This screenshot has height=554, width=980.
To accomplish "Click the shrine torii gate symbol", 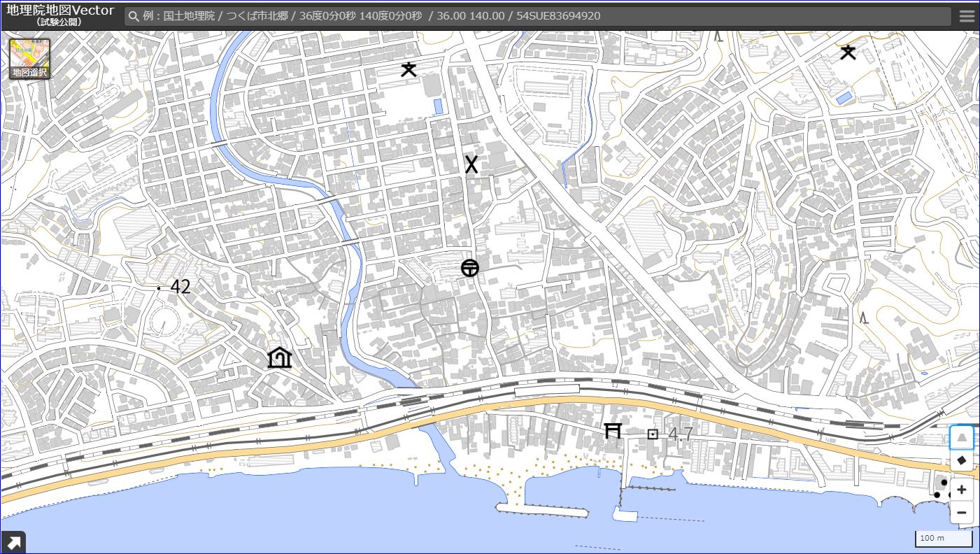I will (613, 431).
